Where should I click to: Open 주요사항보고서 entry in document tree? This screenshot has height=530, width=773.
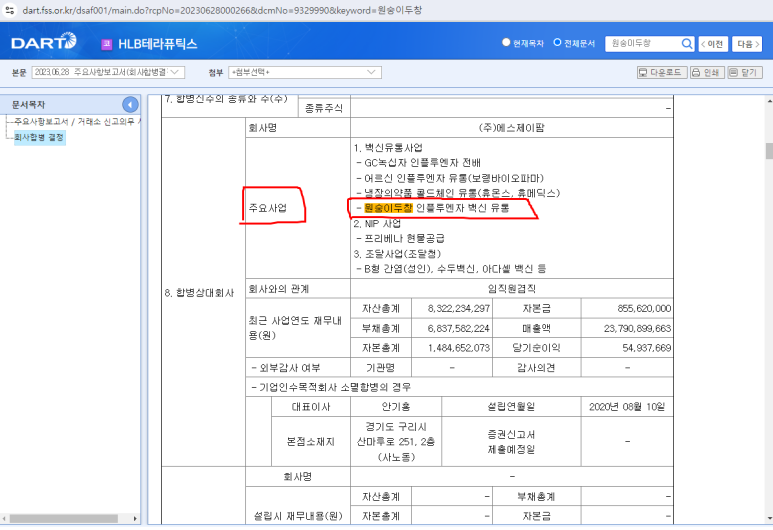click(75, 122)
